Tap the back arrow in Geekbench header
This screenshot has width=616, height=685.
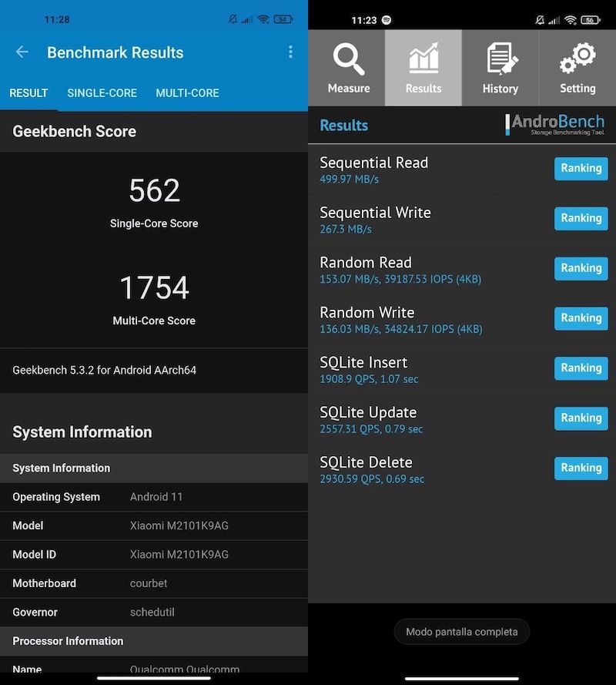22,52
